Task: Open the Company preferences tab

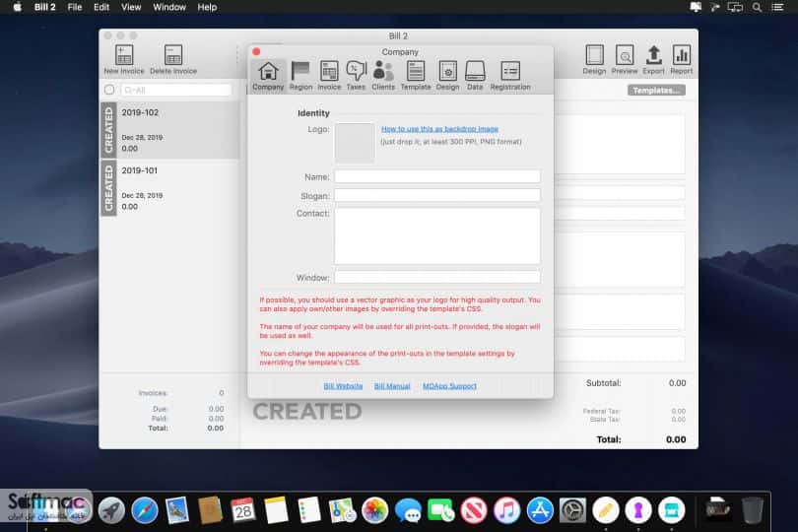Action: click(268, 75)
